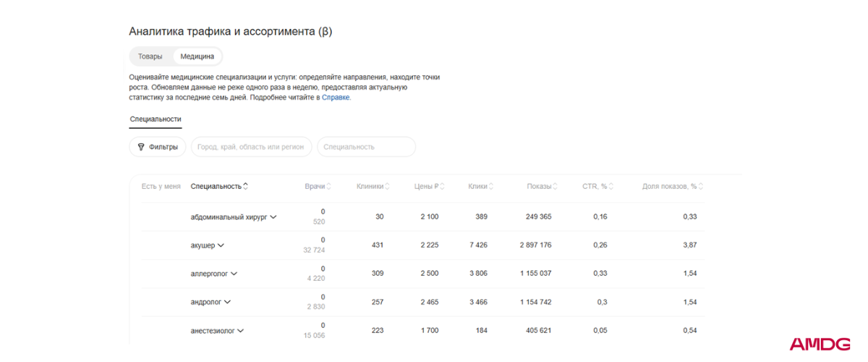Focus the Специальность search field

[367, 147]
